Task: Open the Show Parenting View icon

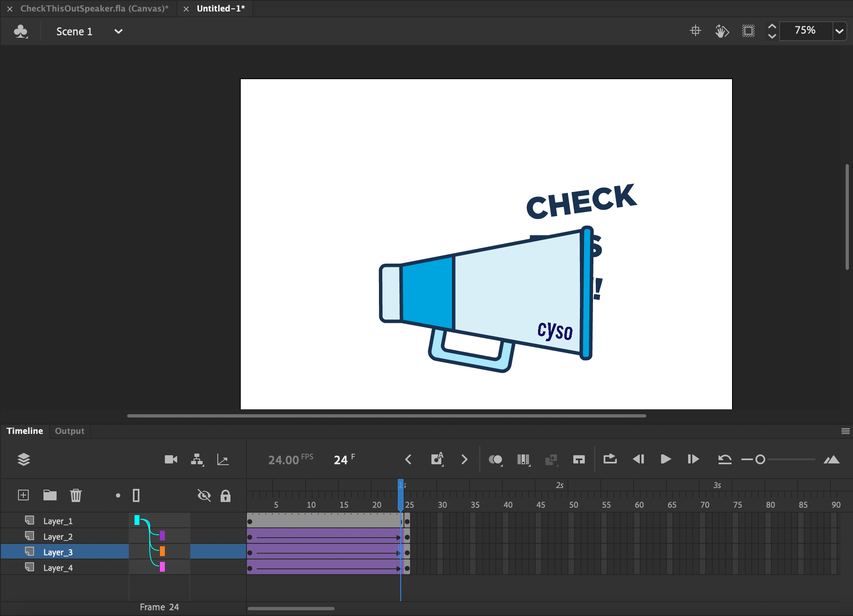Action: (197, 459)
